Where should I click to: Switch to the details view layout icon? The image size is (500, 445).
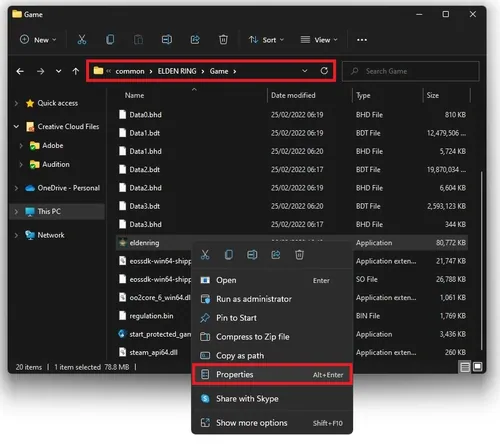click(465, 367)
